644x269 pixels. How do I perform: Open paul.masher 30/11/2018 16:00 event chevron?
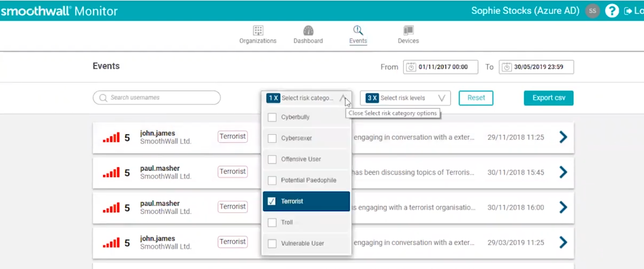click(563, 207)
